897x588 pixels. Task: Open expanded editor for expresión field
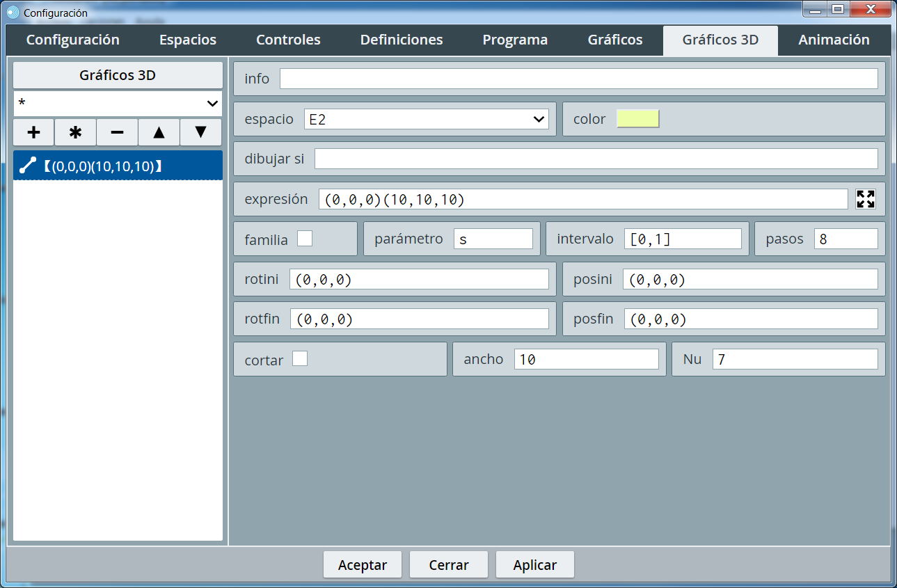(x=865, y=199)
